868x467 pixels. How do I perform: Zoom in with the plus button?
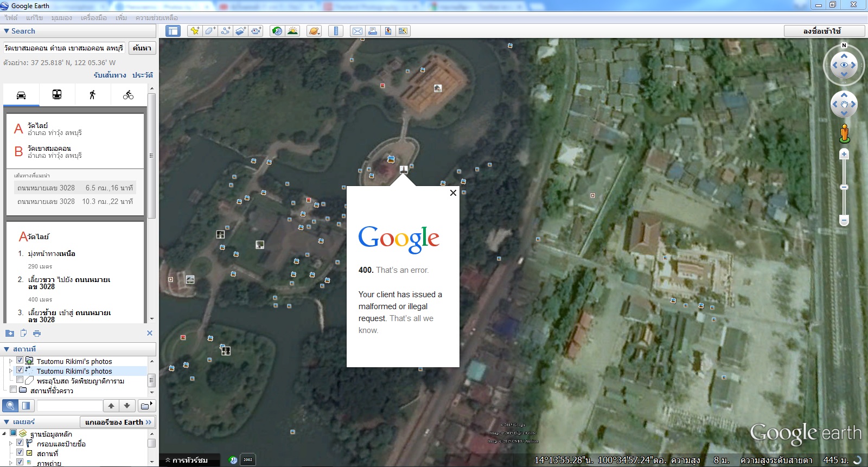(x=844, y=155)
